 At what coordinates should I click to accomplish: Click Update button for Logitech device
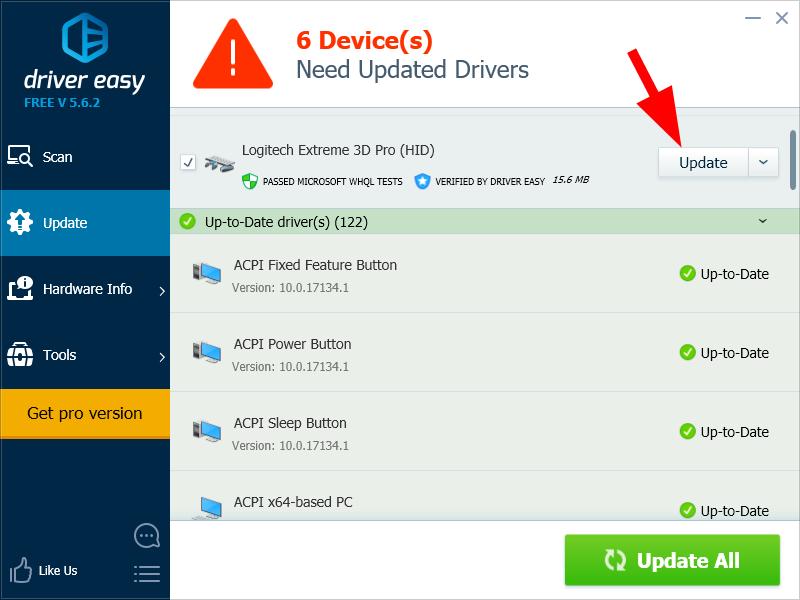[x=703, y=163]
